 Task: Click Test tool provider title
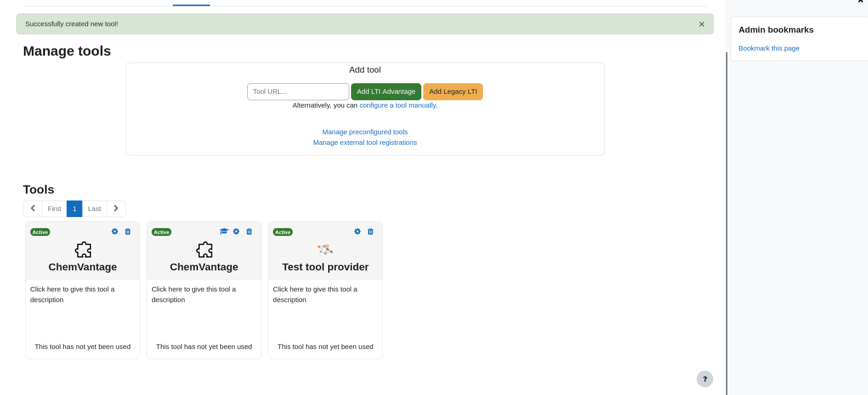(x=325, y=267)
